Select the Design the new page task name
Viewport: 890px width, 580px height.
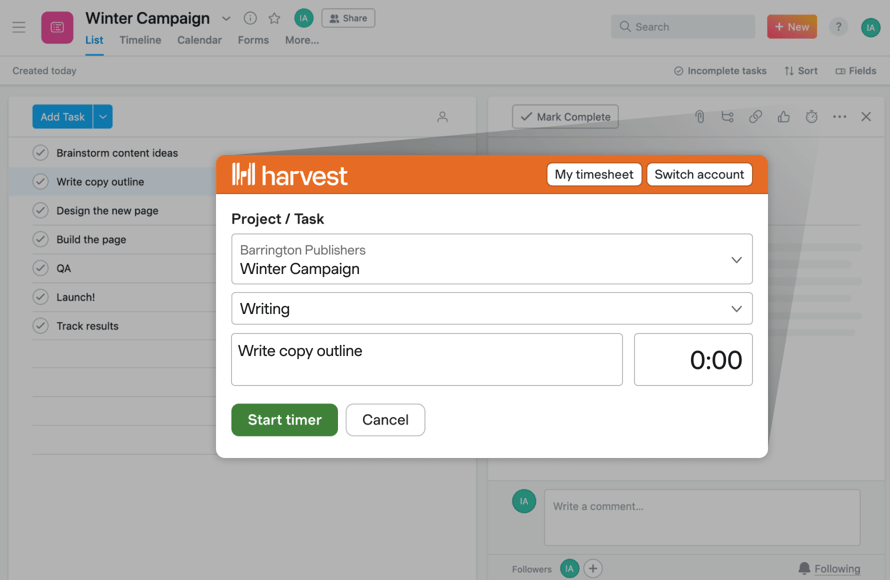[107, 211]
